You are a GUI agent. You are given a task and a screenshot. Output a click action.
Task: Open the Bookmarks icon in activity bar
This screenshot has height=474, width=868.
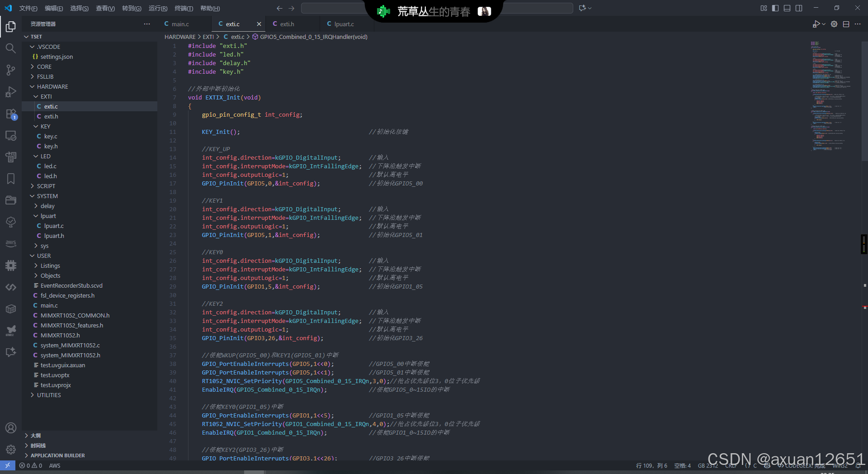point(11,179)
